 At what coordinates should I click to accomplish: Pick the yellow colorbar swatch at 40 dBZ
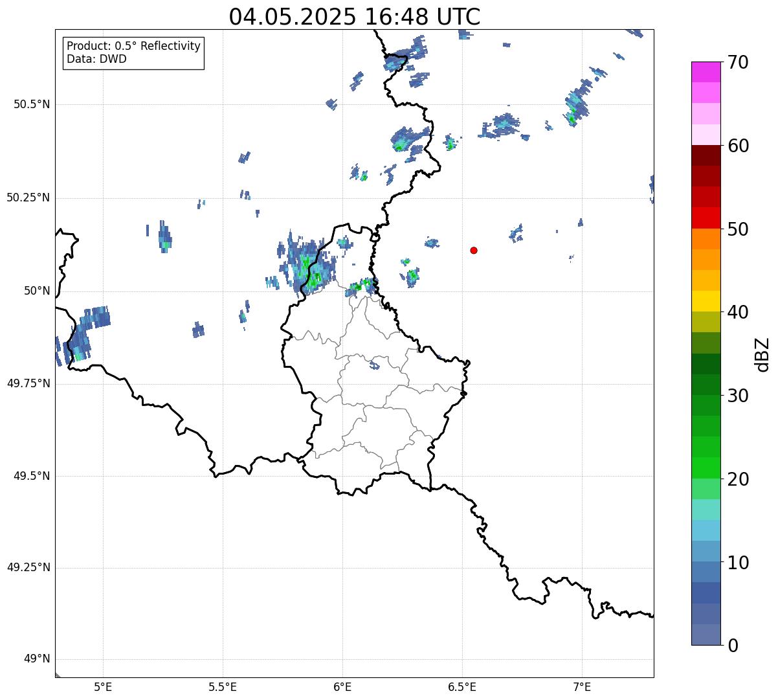[706, 301]
